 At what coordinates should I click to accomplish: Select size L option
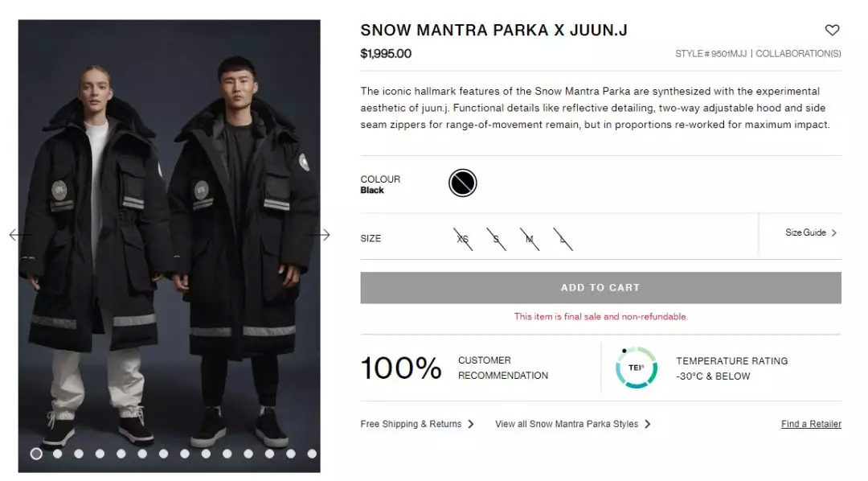click(x=563, y=238)
